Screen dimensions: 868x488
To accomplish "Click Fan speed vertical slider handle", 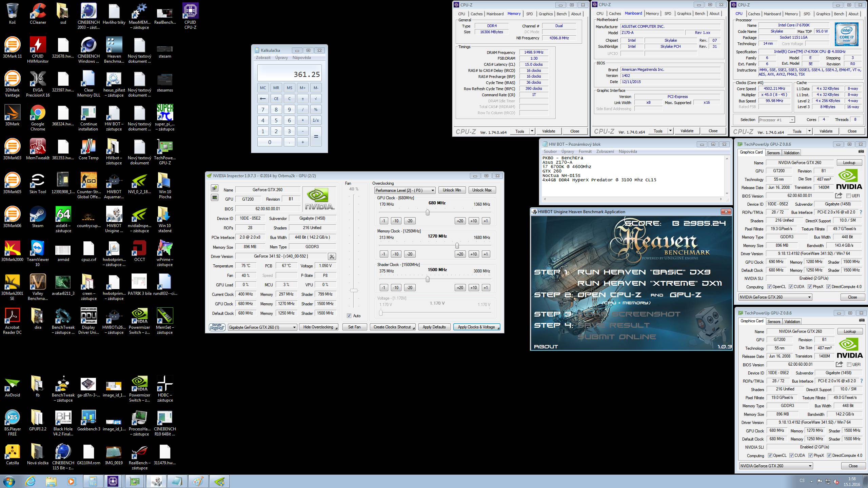I will [354, 290].
